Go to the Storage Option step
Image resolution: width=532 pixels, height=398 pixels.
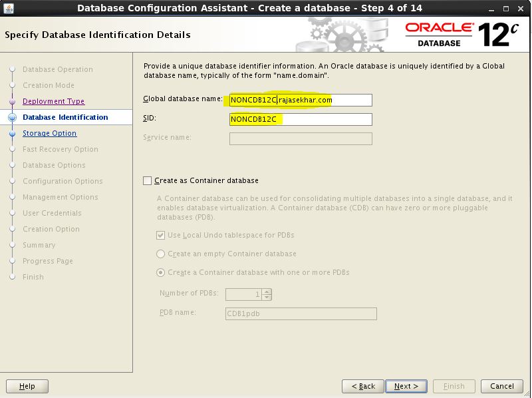(x=49, y=133)
